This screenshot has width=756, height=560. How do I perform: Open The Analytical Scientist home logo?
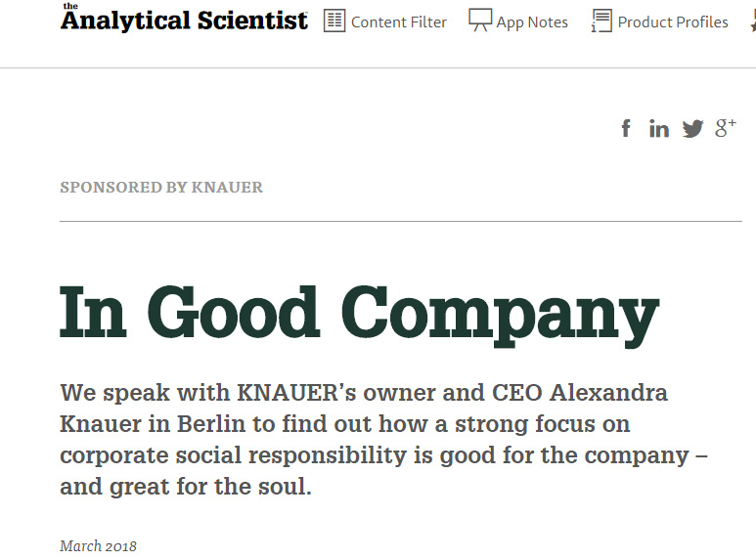click(184, 18)
